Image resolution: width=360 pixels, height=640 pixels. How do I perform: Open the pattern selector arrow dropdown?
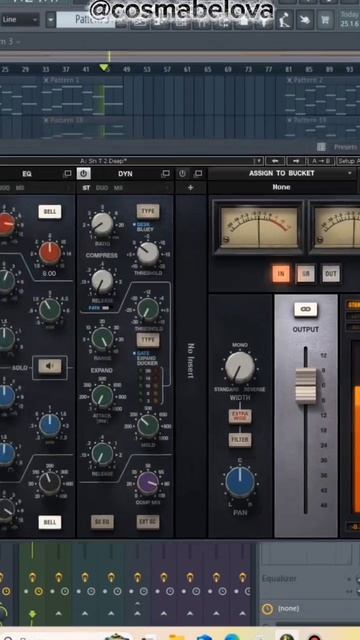(51, 19)
